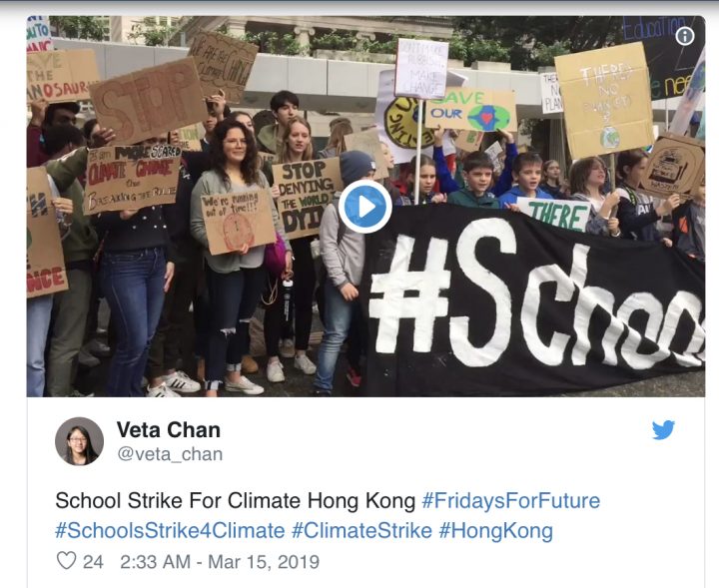Open the #FridaysForFuture hashtag
The image size is (719, 588).
tap(510, 500)
